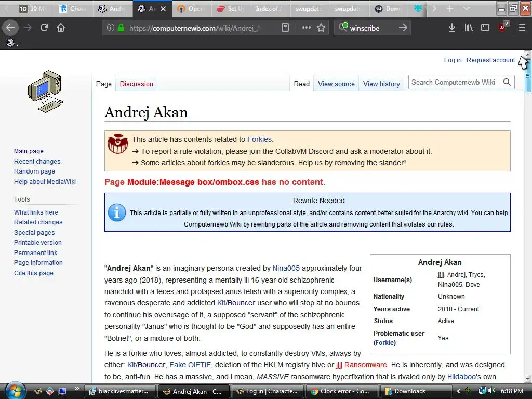Select the View source tab
This screenshot has height=399, width=532.
336,84
